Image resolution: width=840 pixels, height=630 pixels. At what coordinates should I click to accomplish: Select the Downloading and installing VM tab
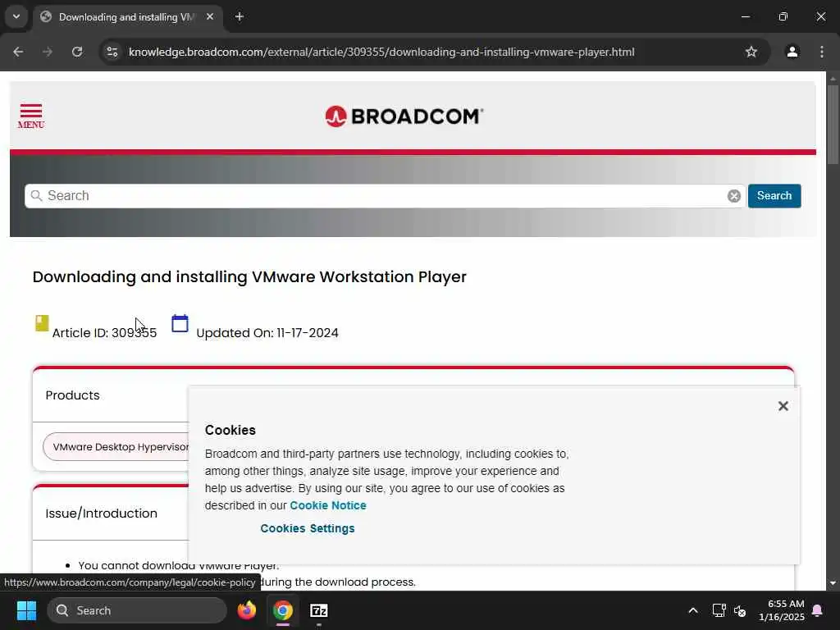pyautogui.click(x=127, y=17)
